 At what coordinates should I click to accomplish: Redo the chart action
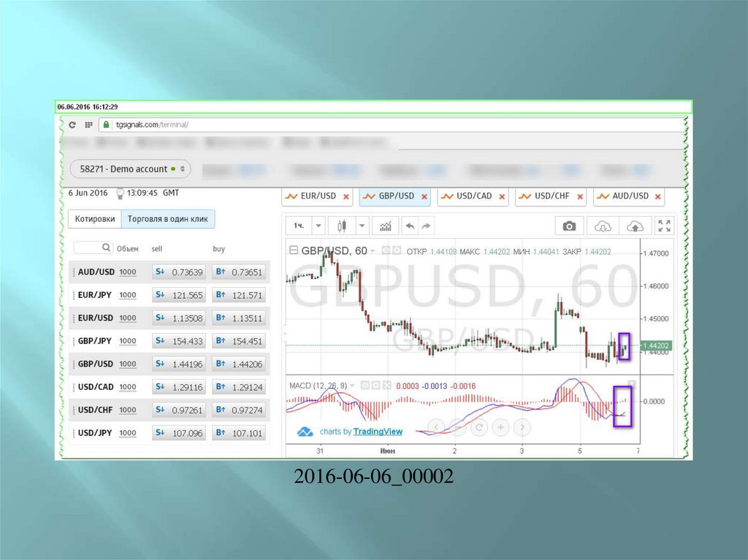tap(427, 226)
